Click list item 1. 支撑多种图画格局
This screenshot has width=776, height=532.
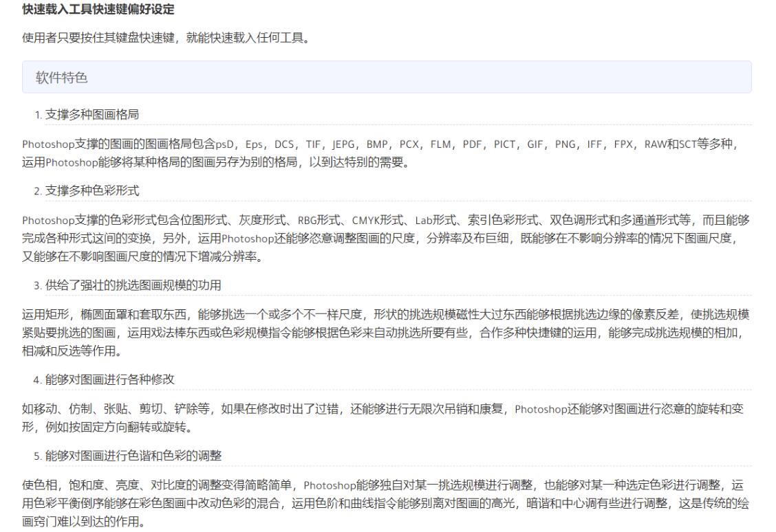(87, 115)
